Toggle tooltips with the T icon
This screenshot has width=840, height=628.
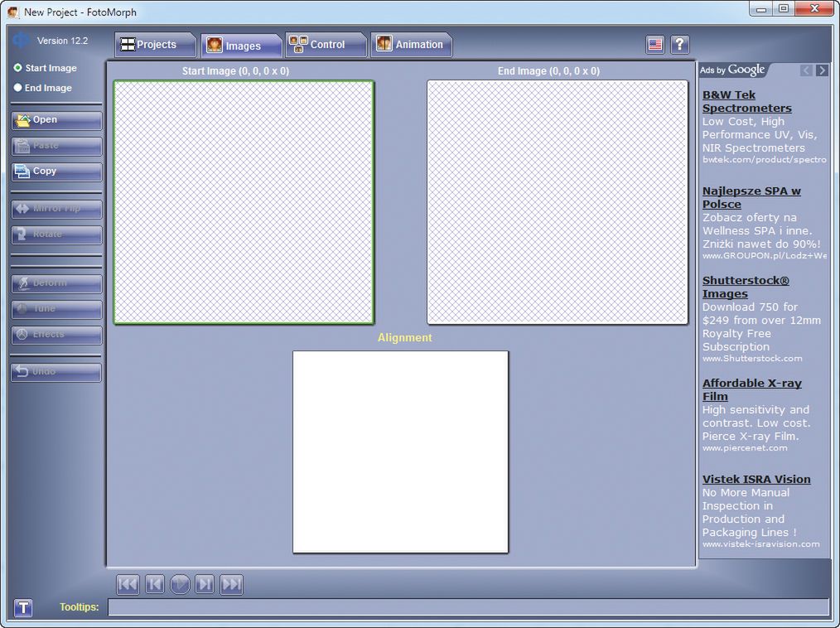[23, 607]
